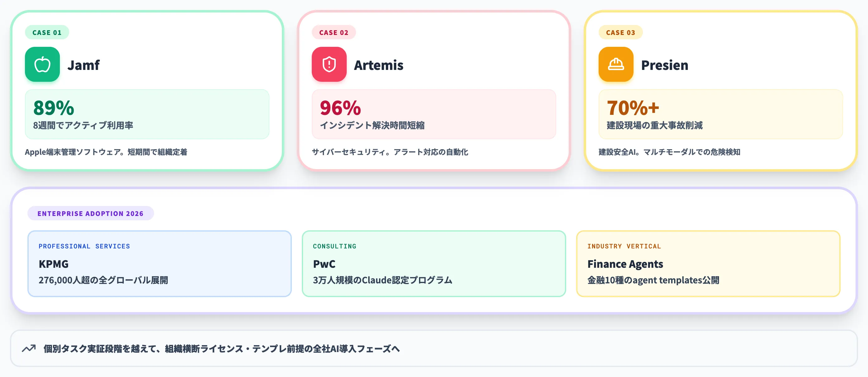Screen dimensions: 868x377
Task: Click the 89% active usage stat box
Action: pos(147,114)
